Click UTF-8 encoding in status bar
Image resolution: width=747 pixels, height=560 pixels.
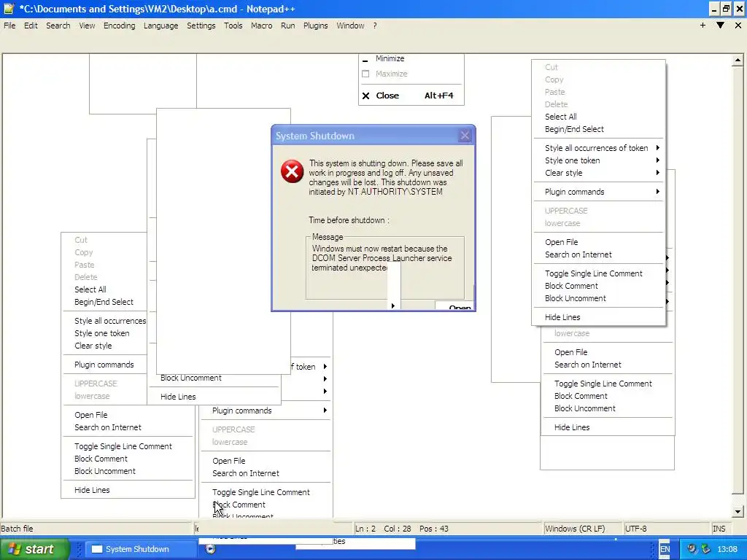[x=667, y=529]
